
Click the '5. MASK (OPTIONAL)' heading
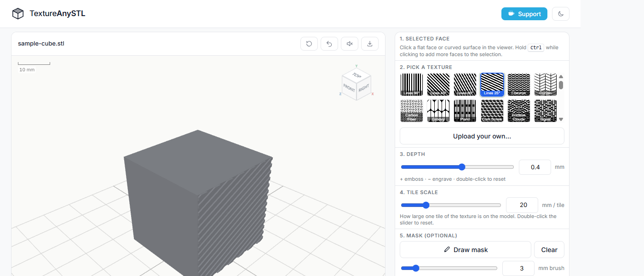click(x=428, y=236)
